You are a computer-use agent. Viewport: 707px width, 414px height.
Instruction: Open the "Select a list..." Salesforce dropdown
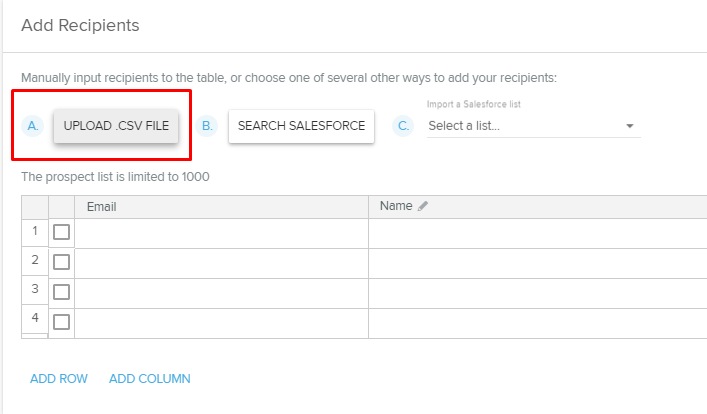pos(532,126)
